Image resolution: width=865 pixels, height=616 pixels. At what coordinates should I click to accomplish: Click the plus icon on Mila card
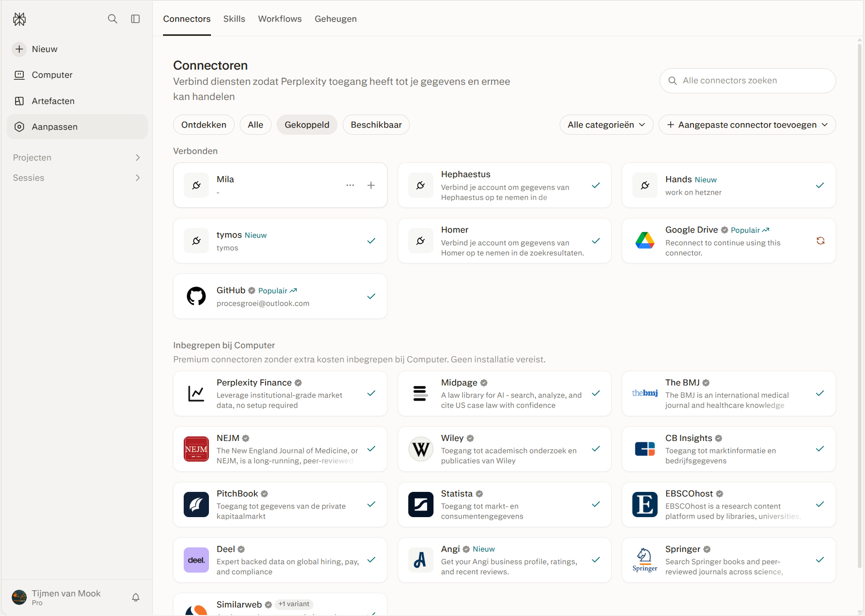[x=371, y=185]
